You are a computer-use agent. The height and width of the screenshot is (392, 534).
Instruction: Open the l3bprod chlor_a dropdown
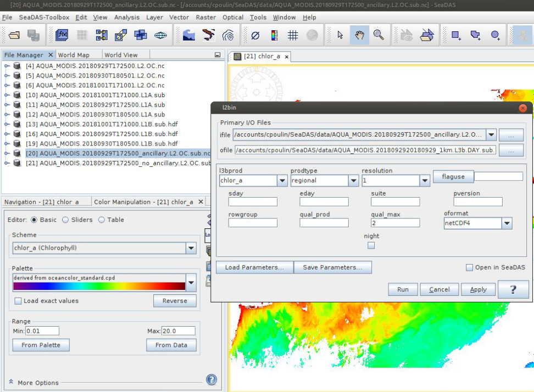(x=282, y=180)
